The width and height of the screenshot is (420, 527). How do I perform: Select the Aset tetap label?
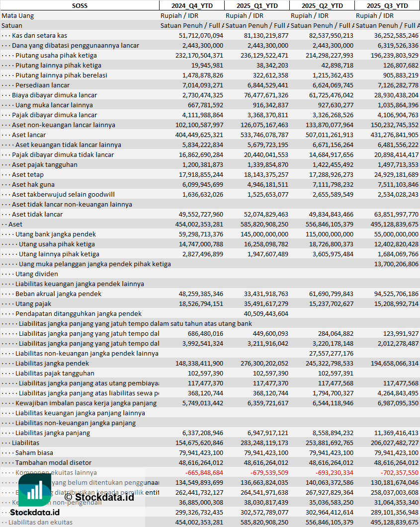[x=28, y=175]
